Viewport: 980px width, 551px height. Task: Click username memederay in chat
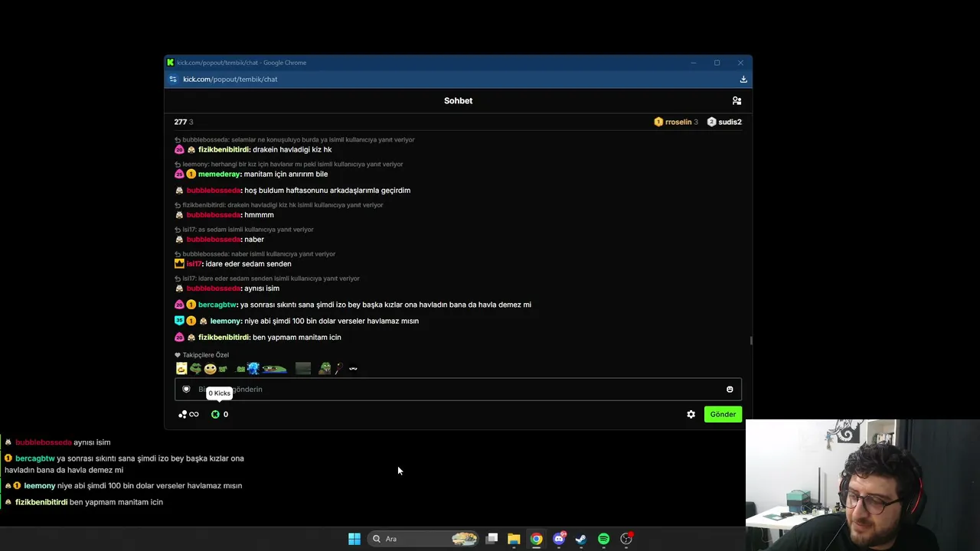[x=219, y=174]
